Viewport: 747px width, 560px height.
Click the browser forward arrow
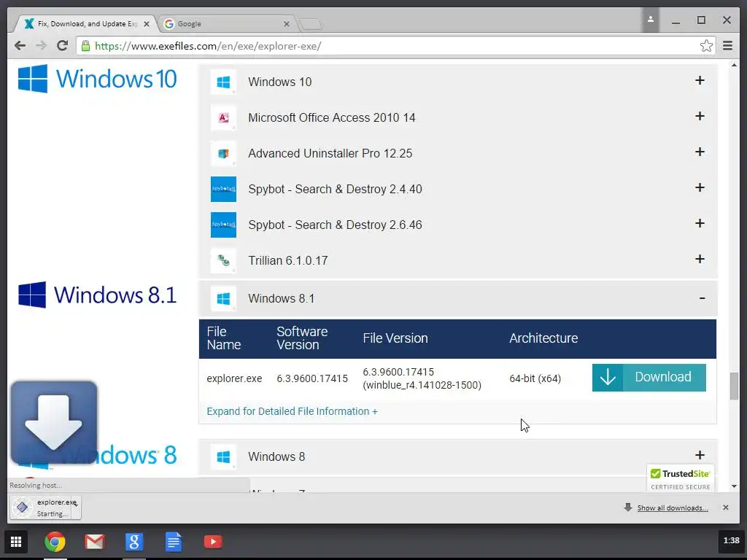42,46
